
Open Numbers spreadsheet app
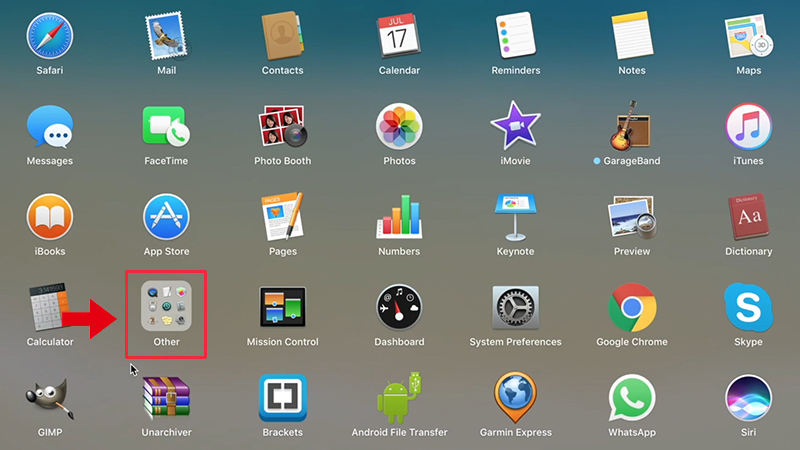point(399,217)
